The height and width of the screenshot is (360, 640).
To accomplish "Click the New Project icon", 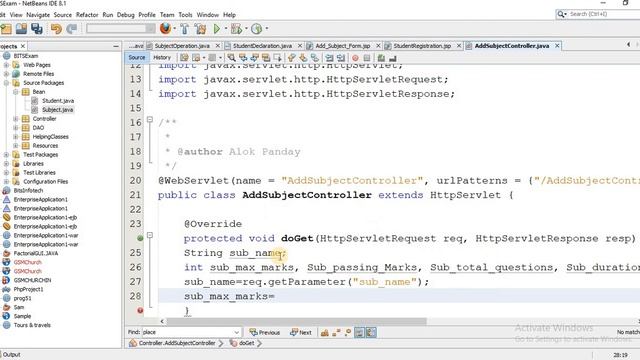I will point(6,29).
